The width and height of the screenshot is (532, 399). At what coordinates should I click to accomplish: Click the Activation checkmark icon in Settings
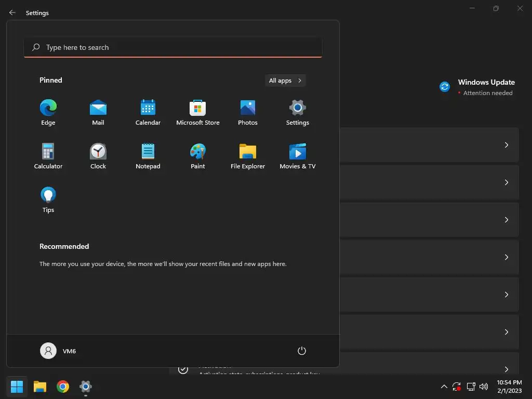click(183, 369)
